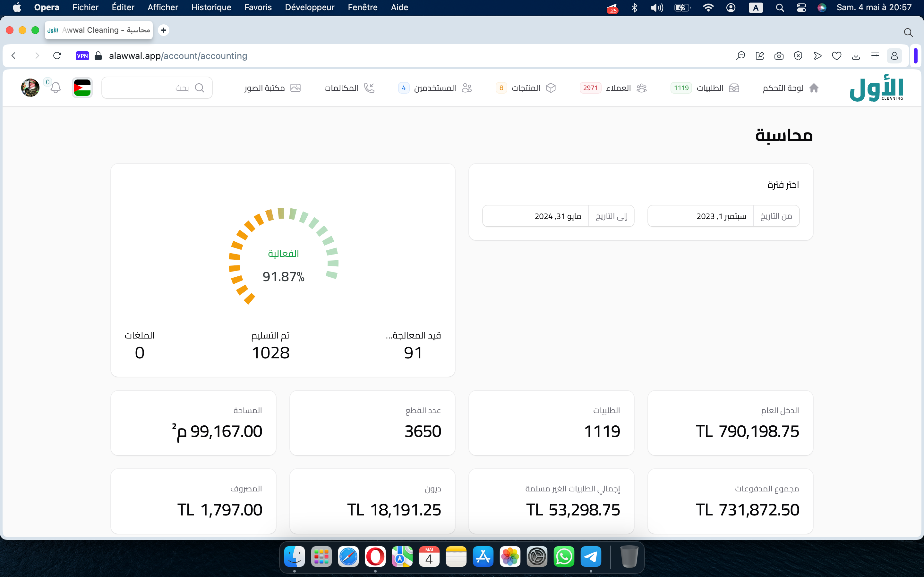
Task: Click the user profile avatar
Action: [30, 88]
